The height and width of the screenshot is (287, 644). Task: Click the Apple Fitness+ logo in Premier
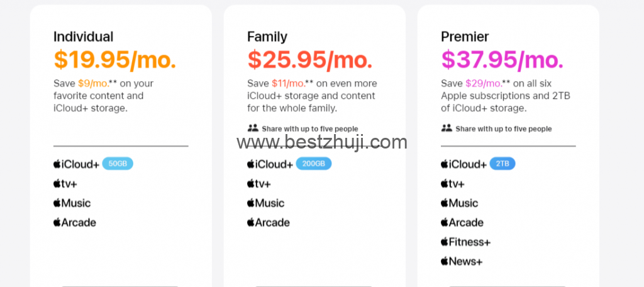(465, 242)
